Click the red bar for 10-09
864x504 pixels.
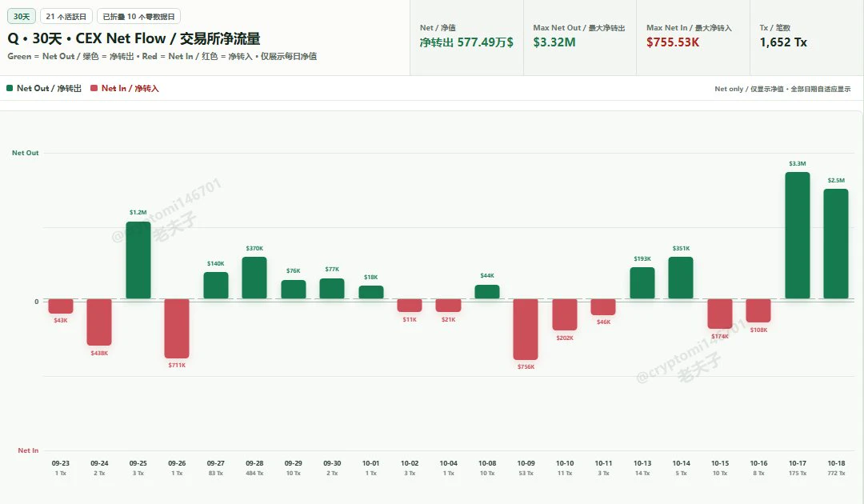(x=526, y=330)
